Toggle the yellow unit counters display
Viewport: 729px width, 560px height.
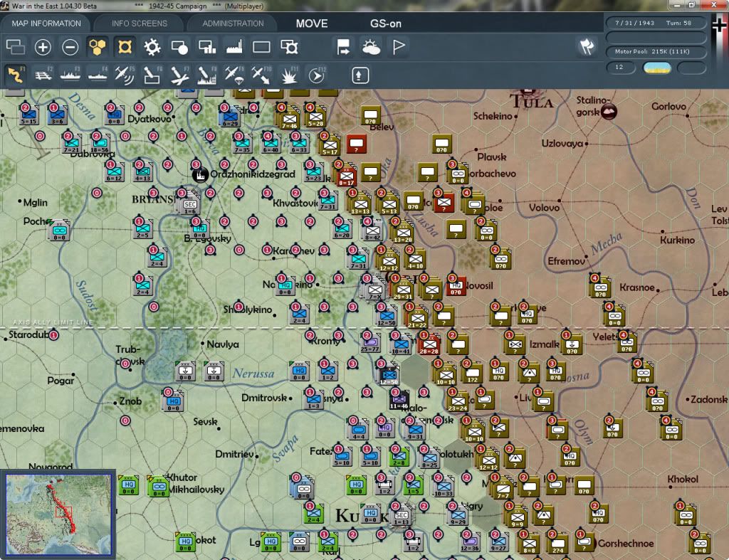[x=125, y=47]
